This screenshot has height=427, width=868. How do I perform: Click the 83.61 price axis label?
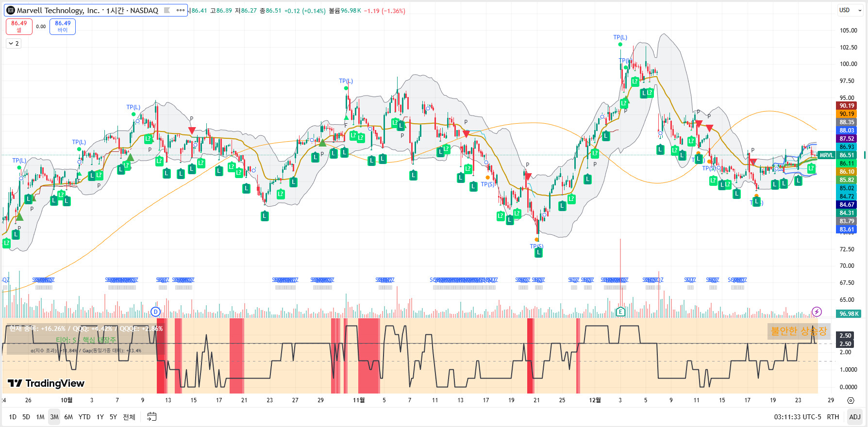tap(846, 230)
